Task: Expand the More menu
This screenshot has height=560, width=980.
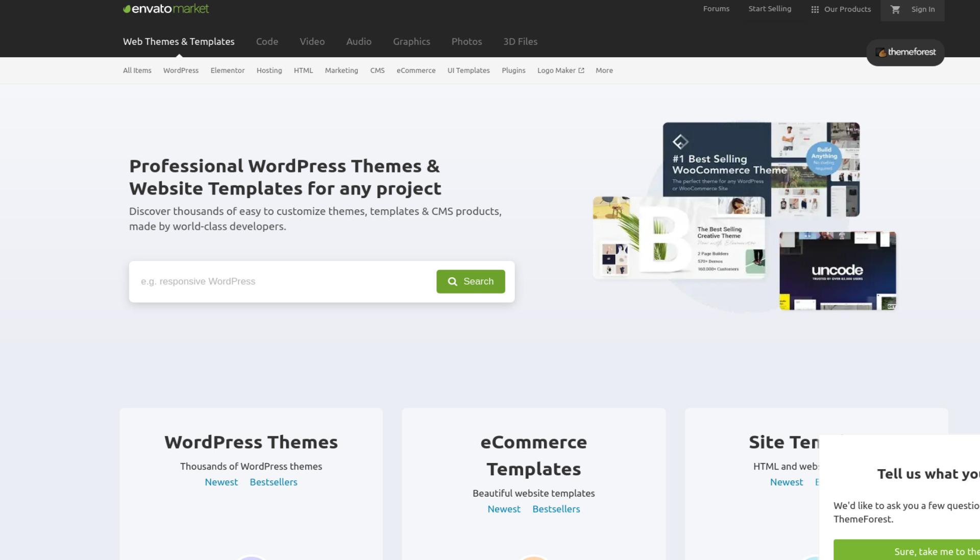Action: pyautogui.click(x=604, y=70)
